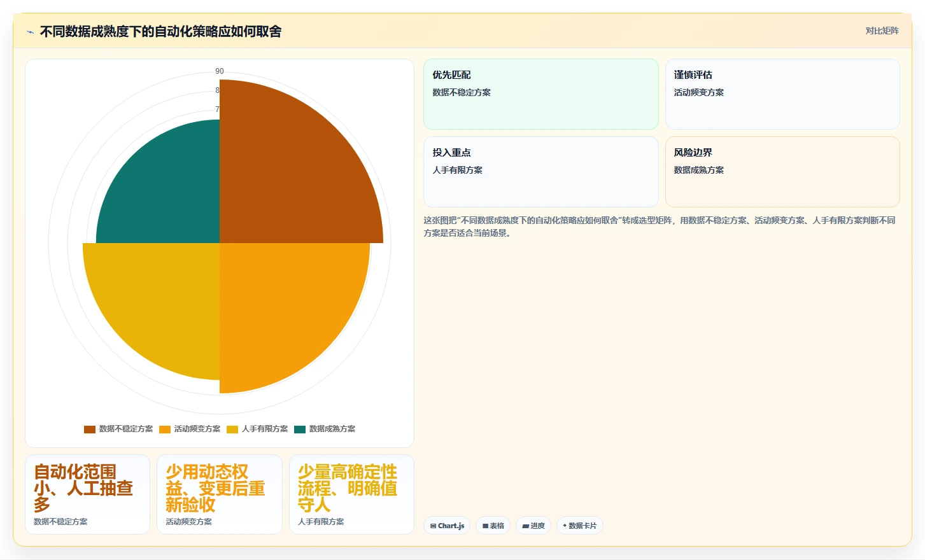925x560 pixels.
Task: Click 活动频变方案 inside the 谨慎评估 card
Action: [x=698, y=92]
